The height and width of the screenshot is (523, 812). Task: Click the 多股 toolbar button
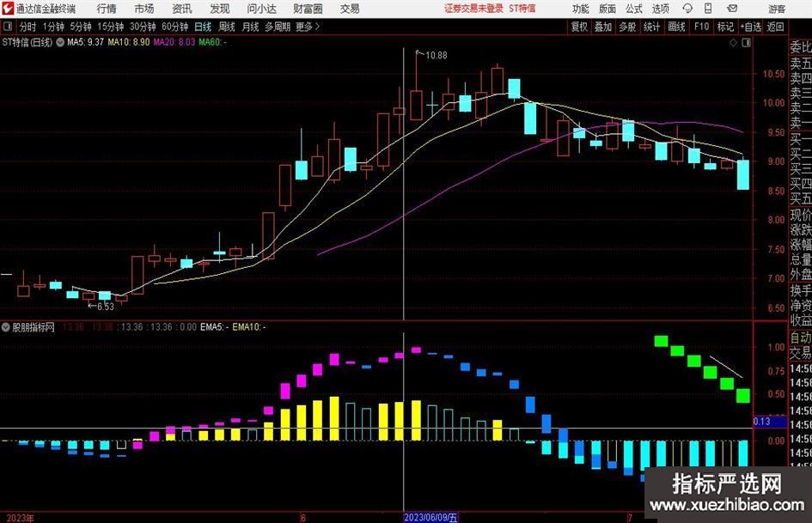pyautogui.click(x=627, y=27)
